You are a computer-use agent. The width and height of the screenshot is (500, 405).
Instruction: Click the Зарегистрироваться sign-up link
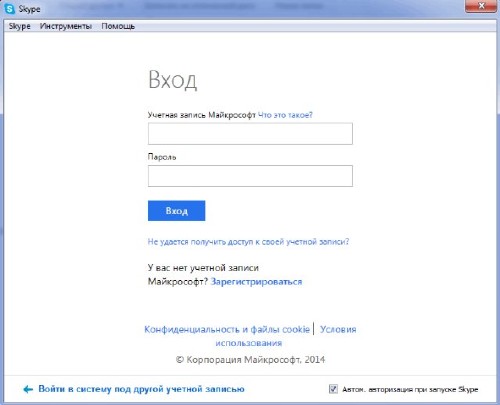click(257, 282)
